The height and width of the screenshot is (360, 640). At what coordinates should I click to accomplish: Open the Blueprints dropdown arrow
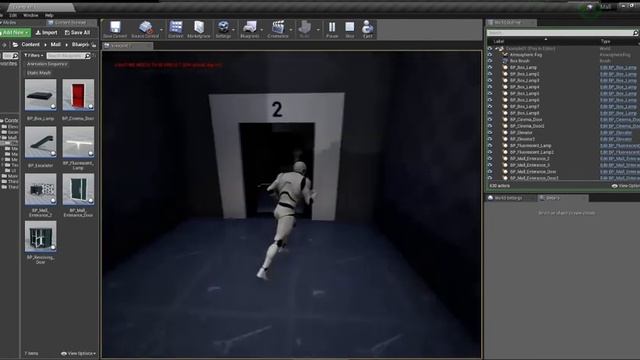coord(262,30)
